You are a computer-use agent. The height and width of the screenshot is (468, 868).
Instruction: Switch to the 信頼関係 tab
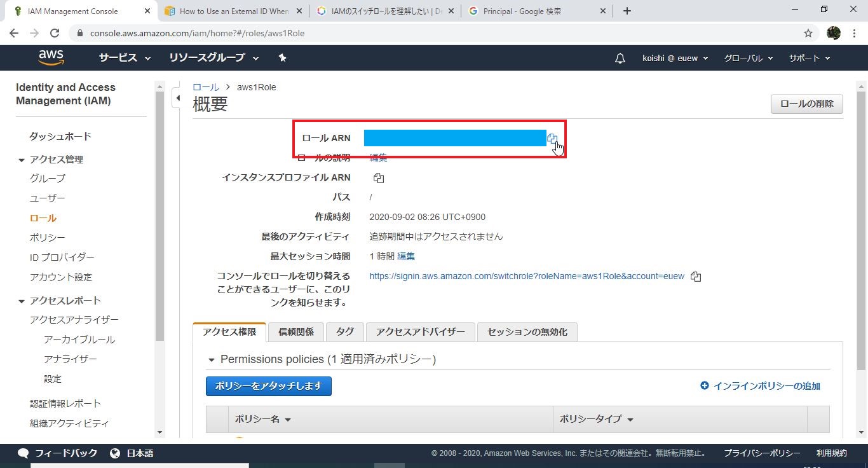(x=296, y=332)
